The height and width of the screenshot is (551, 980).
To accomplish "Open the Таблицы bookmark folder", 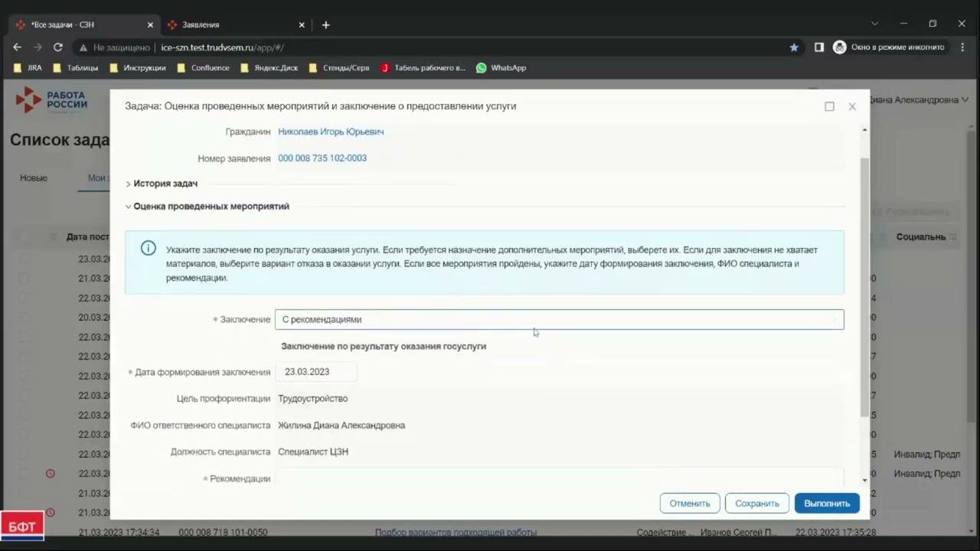I will click(x=76, y=67).
